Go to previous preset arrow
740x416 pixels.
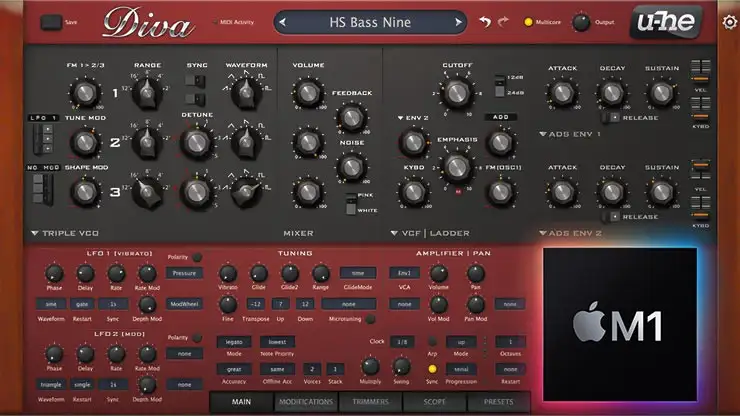282,22
